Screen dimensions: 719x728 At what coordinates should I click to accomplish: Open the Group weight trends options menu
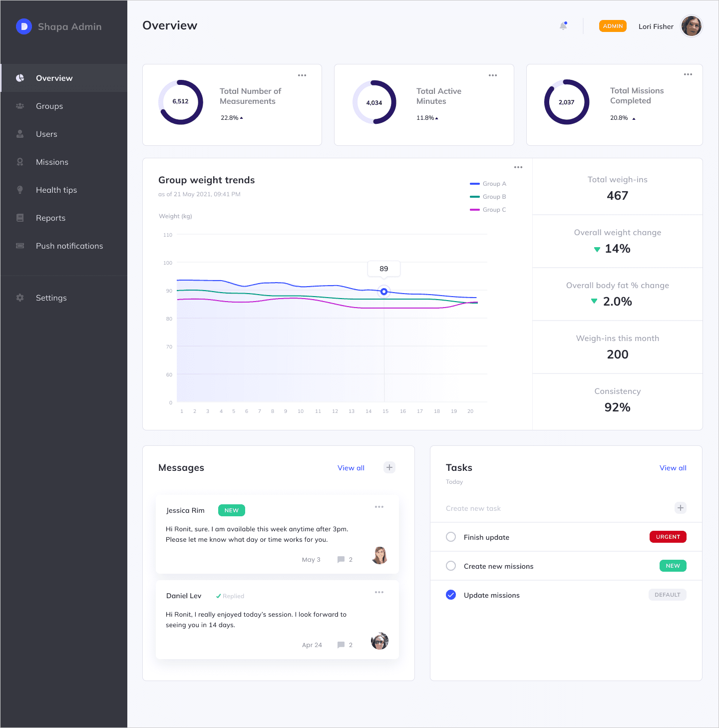pos(518,167)
